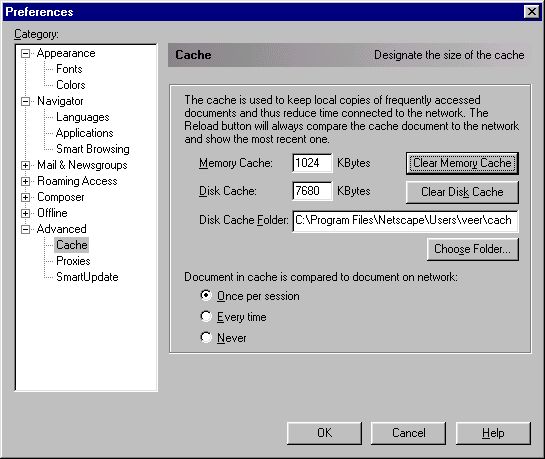Open Smart Browsing settings
This screenshot has height=459, width=545.
point(93,149)
